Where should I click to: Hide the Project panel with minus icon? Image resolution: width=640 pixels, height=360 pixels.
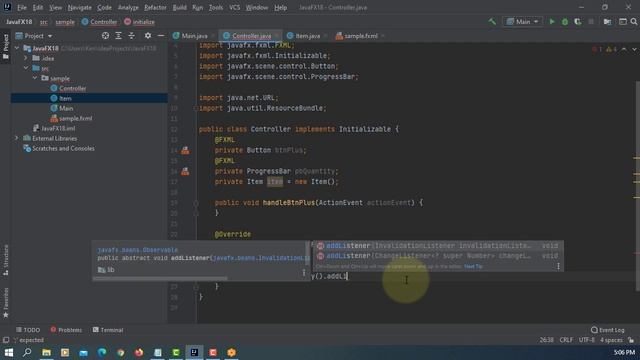(x=161, y=36)
